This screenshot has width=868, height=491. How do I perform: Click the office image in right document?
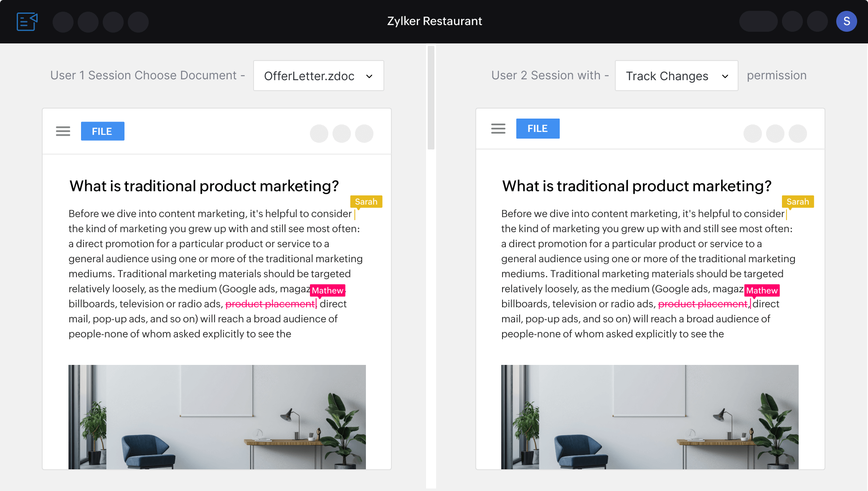tap(650, 417)
